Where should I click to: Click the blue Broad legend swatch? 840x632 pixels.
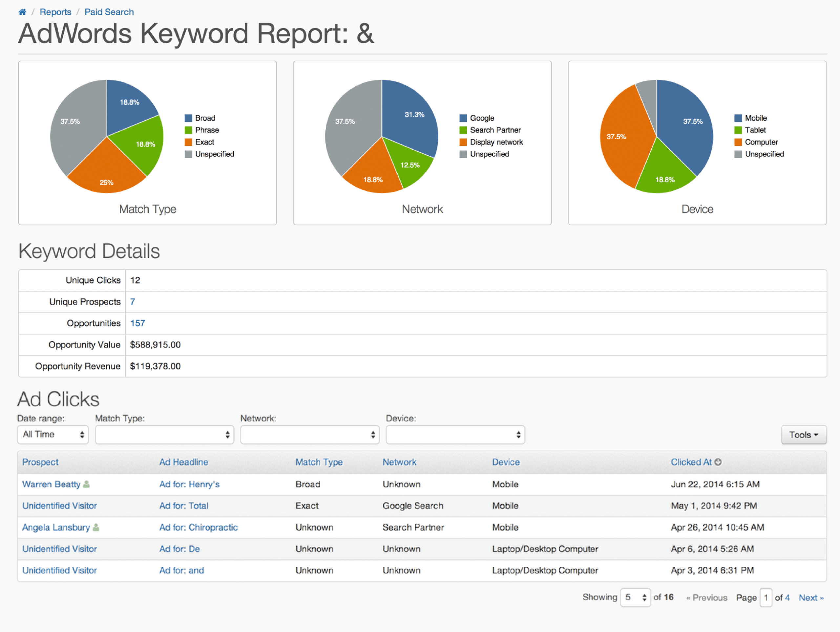point(188,118)
